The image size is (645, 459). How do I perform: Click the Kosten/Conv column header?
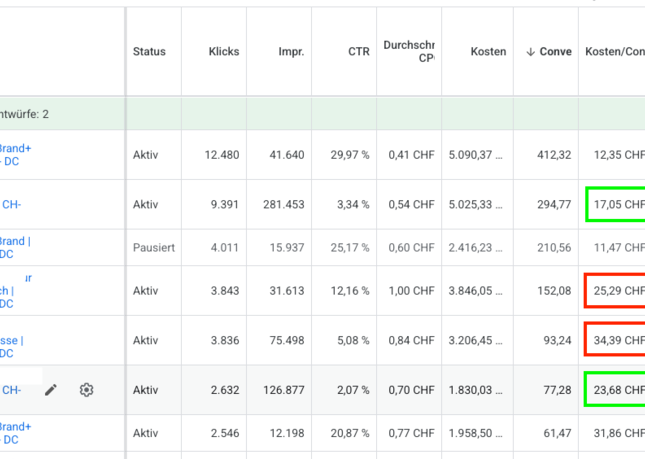(x=613, y=52)
